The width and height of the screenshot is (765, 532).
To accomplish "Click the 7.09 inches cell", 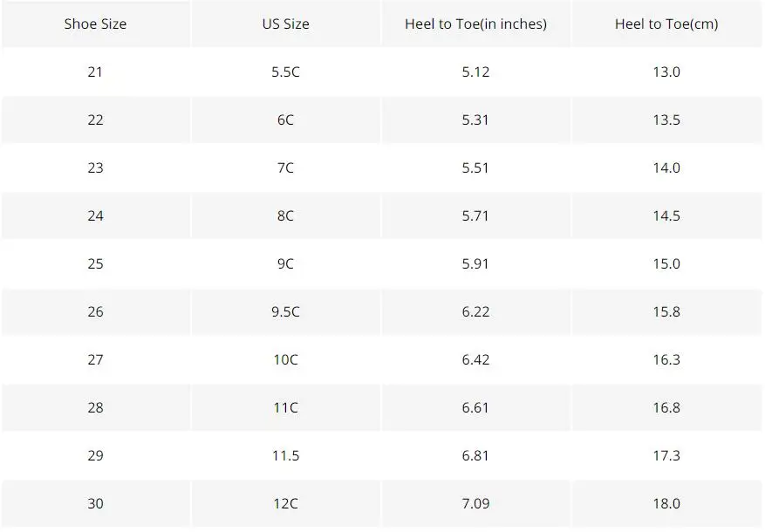I will 475,503.
